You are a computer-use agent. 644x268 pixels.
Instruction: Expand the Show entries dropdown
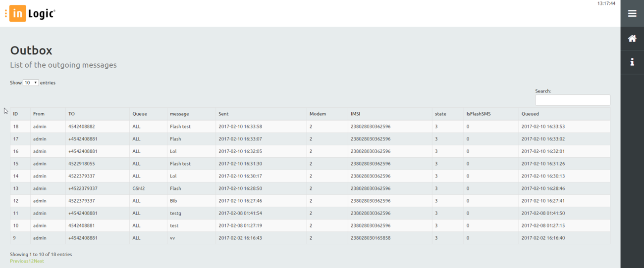point(31,83)
